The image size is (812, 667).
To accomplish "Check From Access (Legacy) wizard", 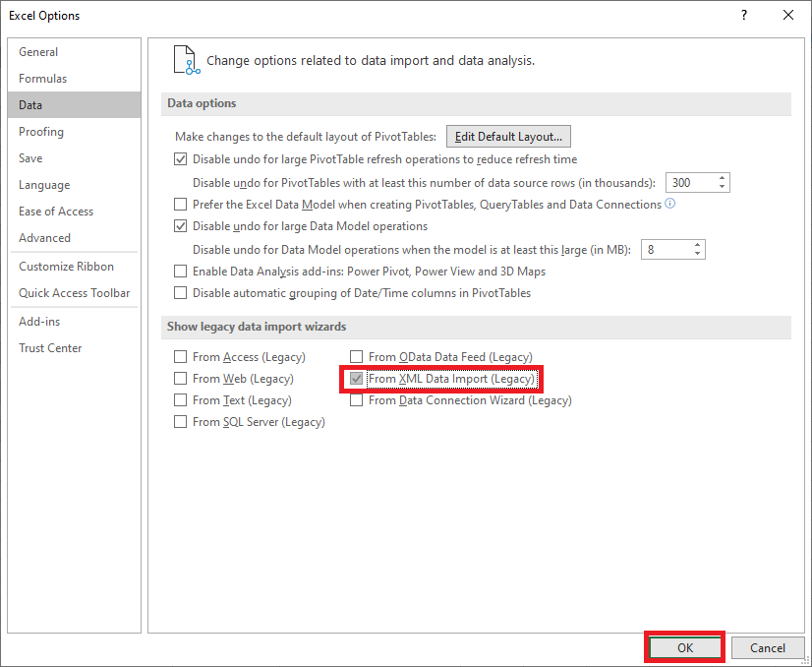I will click(x=180, y=356).
